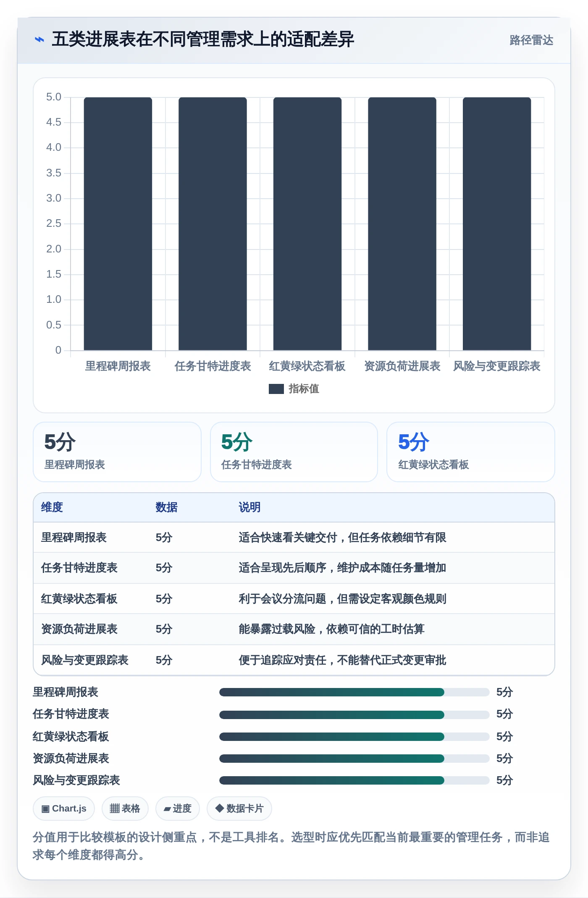This screenshot has height=898, width=588.
Task: Click the 2.5 y-axis tick label
Action: click(x=54, y=223)
